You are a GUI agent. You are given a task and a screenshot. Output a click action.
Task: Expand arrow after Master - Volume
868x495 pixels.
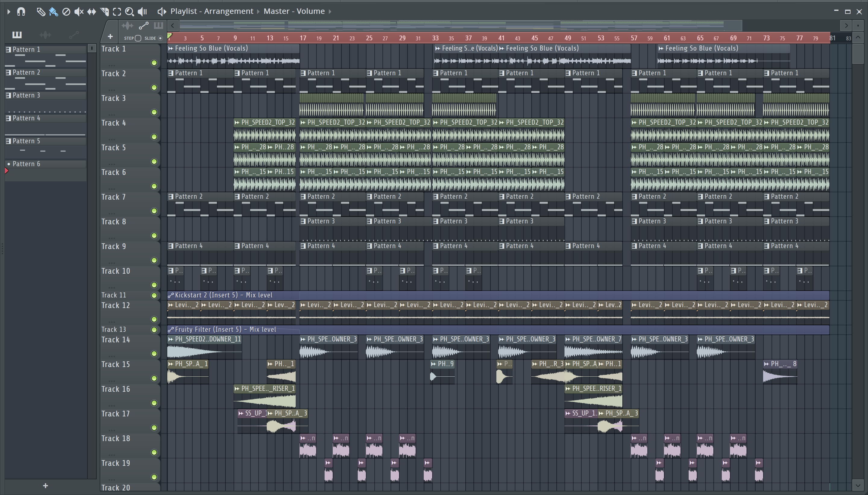(x=330, y=11)
